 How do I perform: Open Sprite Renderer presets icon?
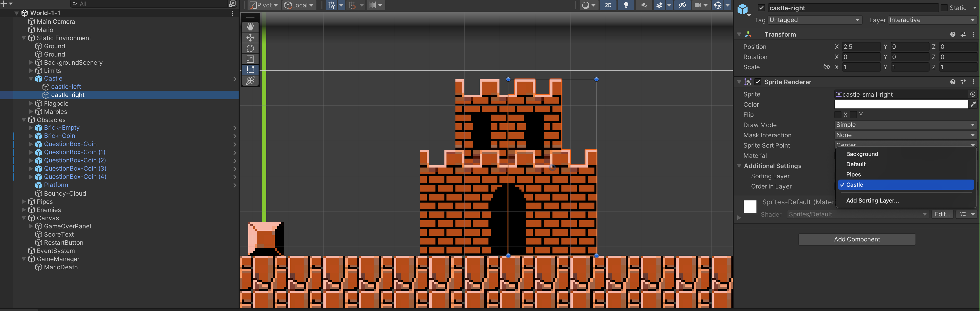963,82
